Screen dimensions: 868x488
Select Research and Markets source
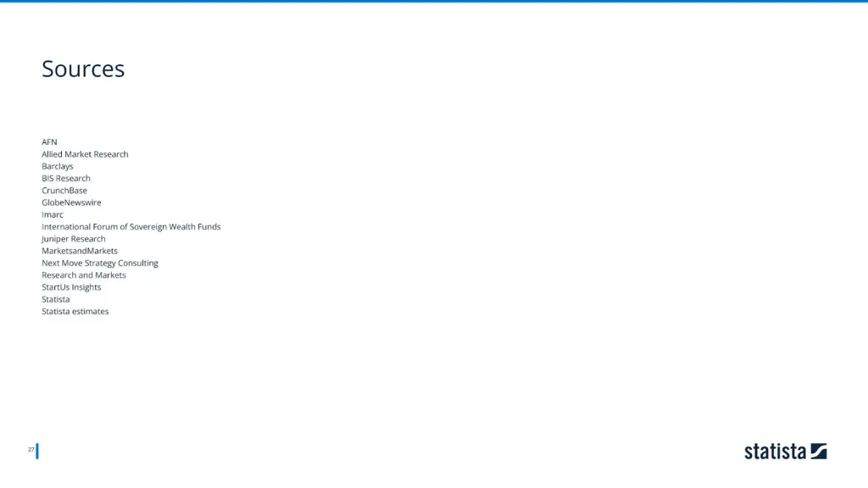pyautogui.click(x=84, y=275)
